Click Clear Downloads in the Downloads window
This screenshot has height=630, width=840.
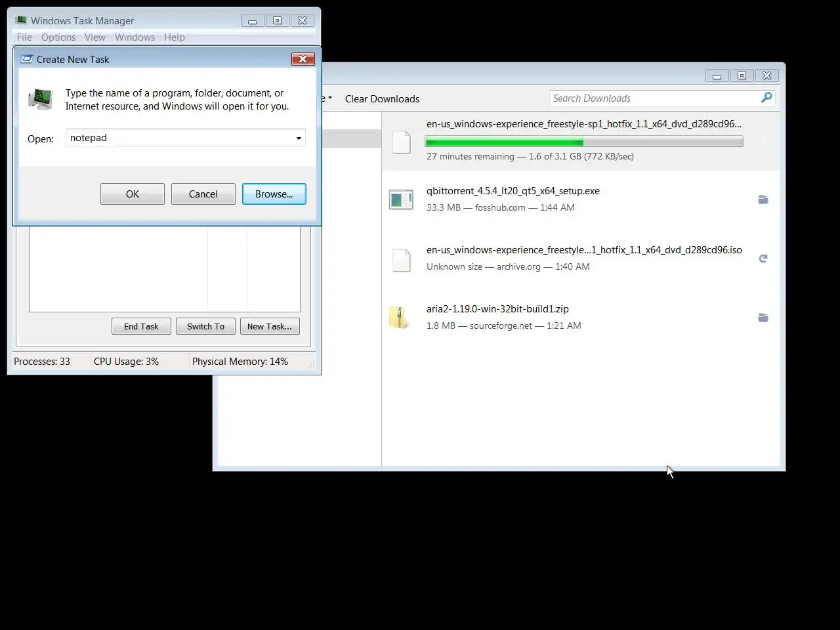[382, 98]
